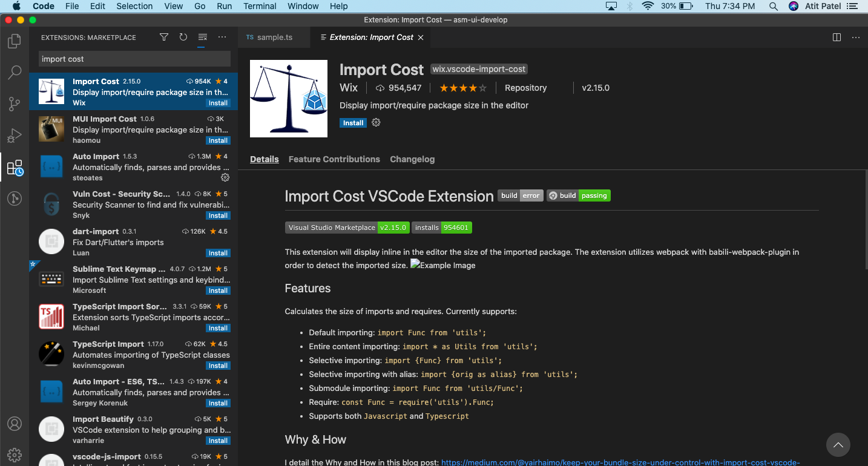Click the wix.vscode-import-cost identifier

[479, 69]
